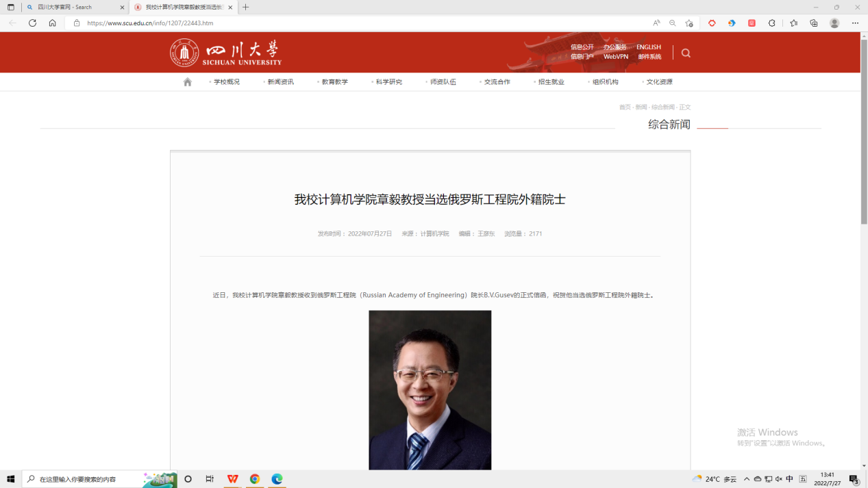
Task: Open the 科学研究 dropdown menu
Action: point(388,81)
